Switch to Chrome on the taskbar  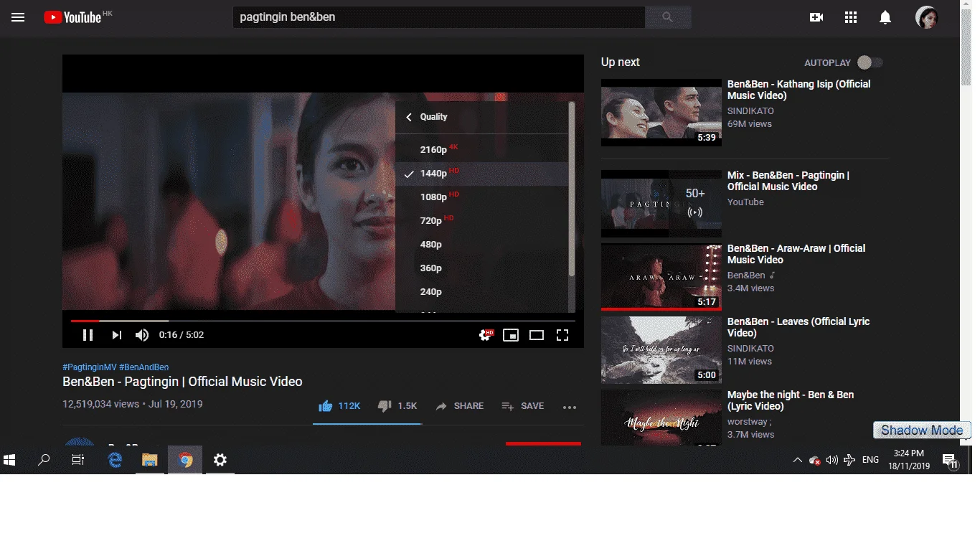click(185, 460)
